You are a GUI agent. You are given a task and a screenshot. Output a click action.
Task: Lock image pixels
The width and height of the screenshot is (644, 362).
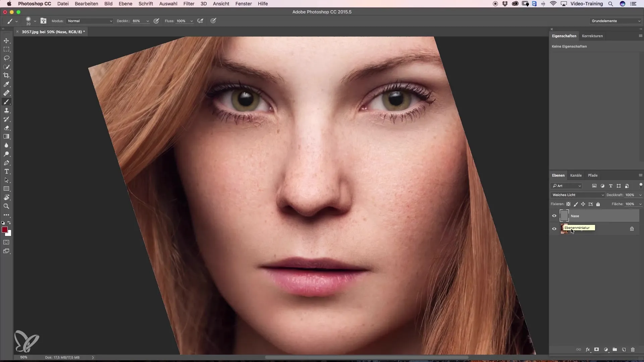[x=576, y=204]
